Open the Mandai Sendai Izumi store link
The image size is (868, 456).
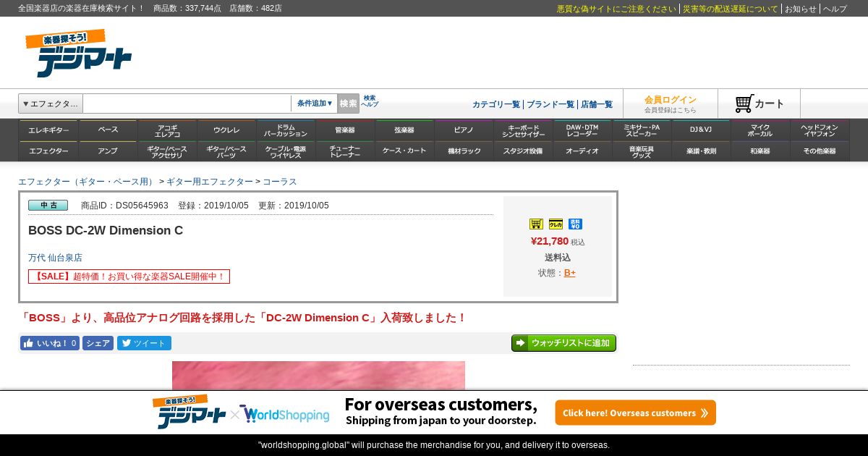(55, 258)
